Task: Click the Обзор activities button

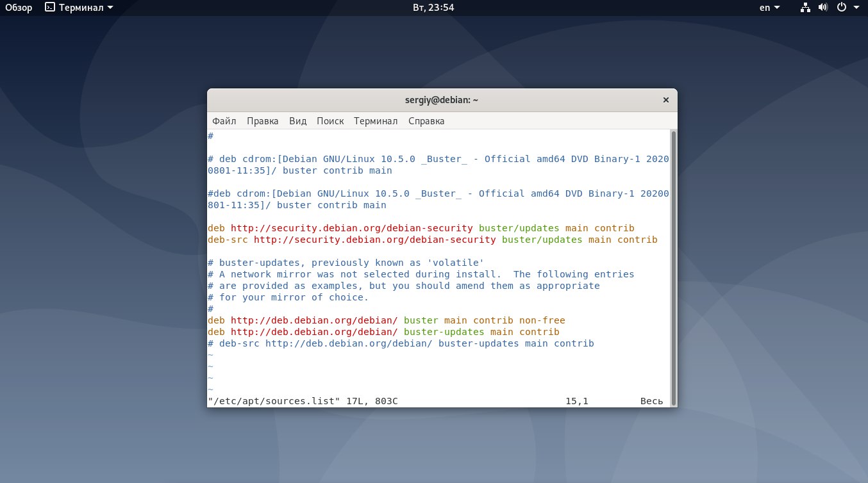Action: tap(19, 8)
